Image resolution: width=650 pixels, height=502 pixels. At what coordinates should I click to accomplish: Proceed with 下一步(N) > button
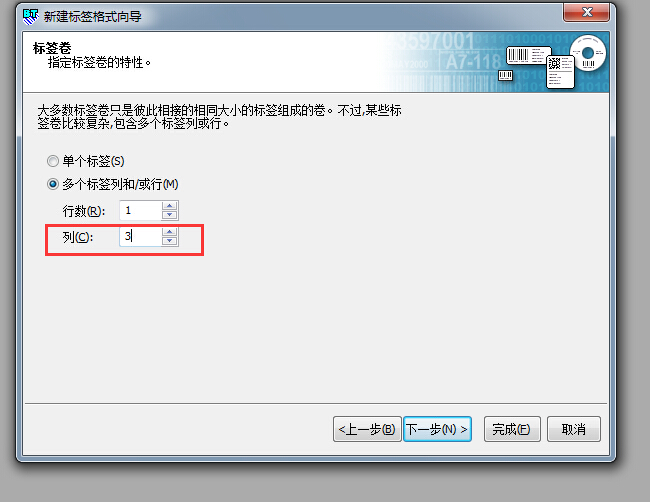[437, 429]
